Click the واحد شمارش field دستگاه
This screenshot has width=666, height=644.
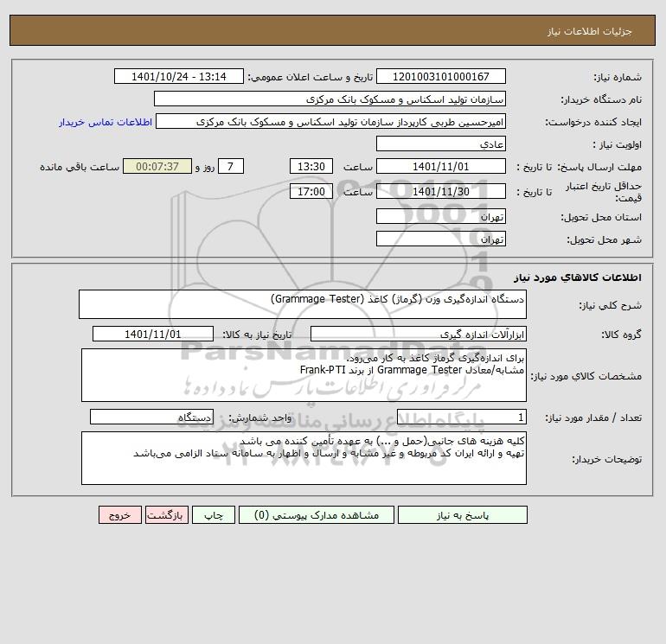tap(151, 418)
